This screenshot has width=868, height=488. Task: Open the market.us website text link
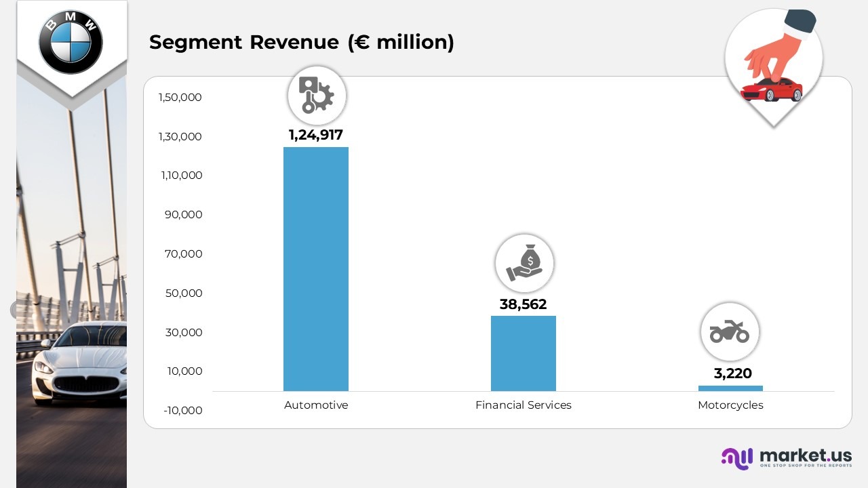pos(805,455)
